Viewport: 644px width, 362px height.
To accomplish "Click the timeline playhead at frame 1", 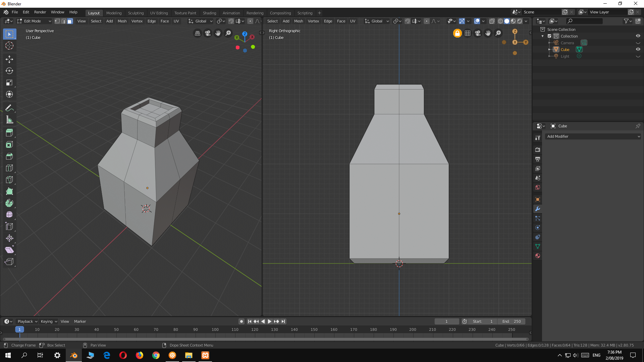I will [19, 329].
